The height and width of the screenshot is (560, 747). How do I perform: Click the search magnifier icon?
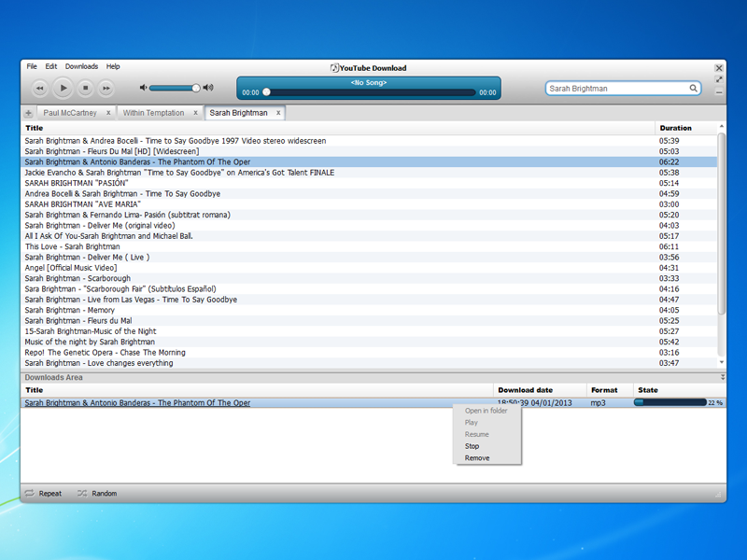coord(693,88)
